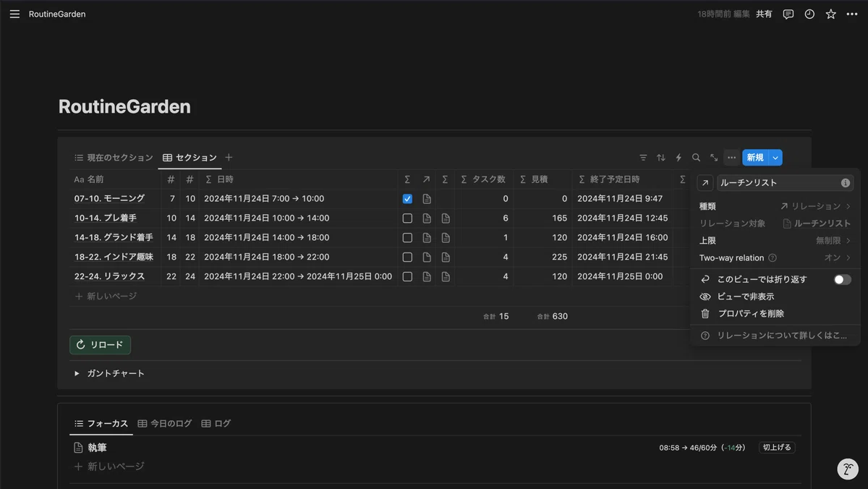Open page update history clock icon
Viewport: 868px width, 489px height.
pyautogui.click(x=809, y=14)
